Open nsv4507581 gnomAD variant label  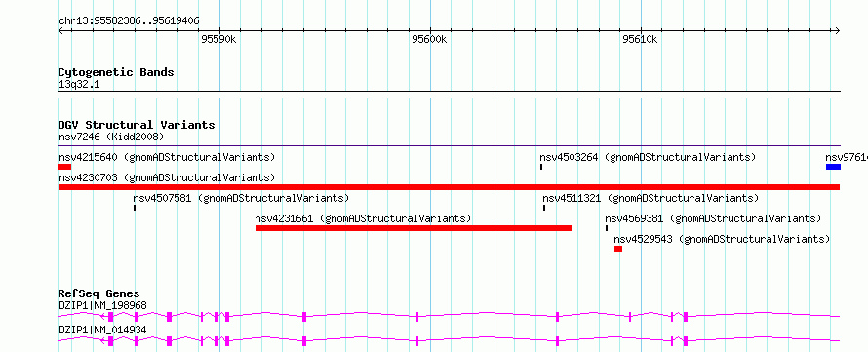click(241, 198)
